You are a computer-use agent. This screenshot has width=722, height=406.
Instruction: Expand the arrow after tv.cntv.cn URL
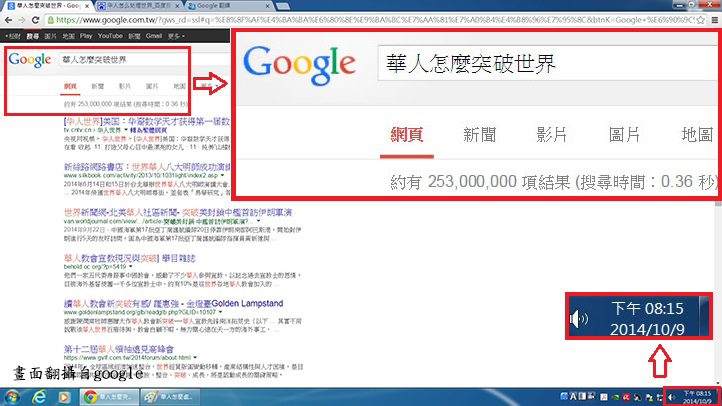click(x=126, y=130)
